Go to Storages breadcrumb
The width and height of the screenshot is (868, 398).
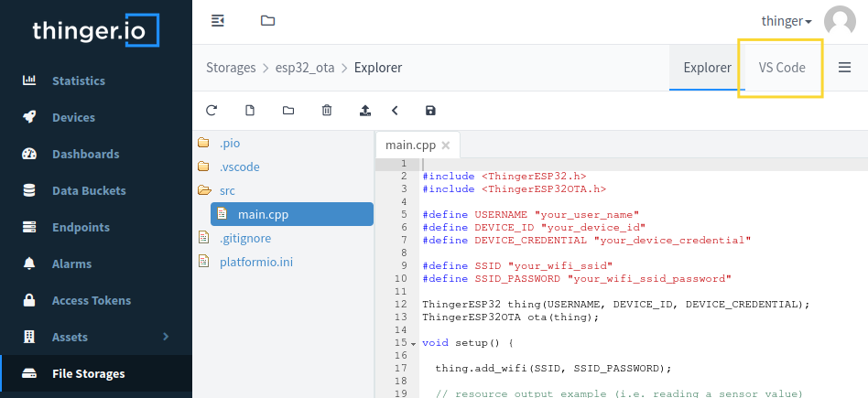[231, 68]
